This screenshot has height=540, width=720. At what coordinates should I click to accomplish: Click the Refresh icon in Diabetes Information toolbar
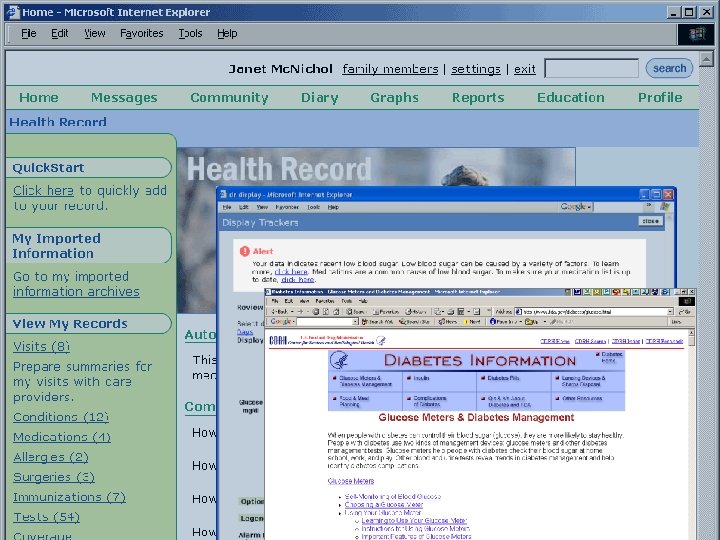tap(326, 312)
